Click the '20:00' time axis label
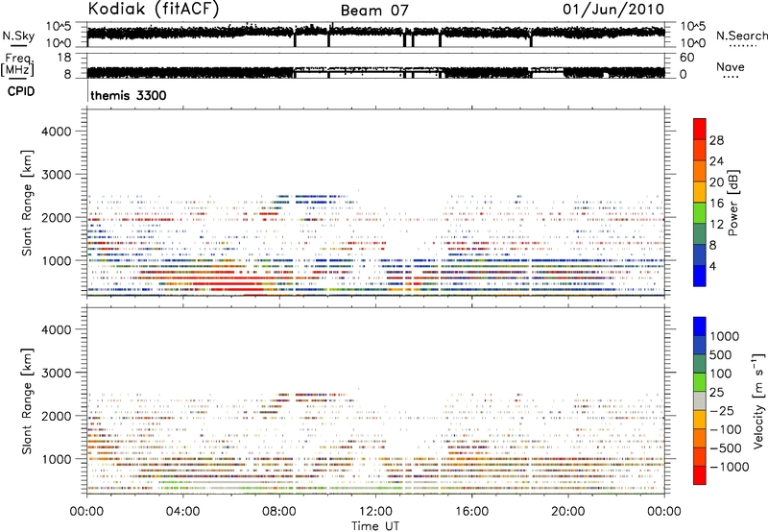The width and height of the screenshot is (768, 532). pyautogui.click(x=567, y=512)
